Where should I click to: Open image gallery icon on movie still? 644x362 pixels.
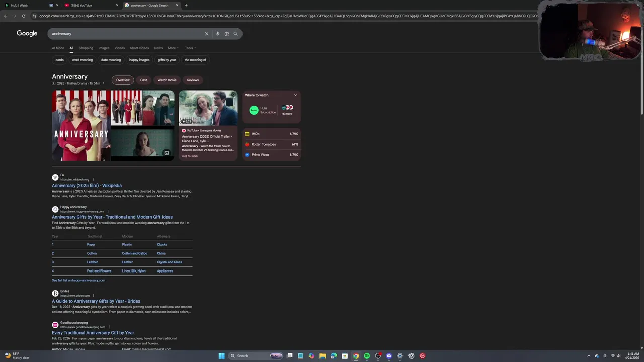tap(167, 153)
